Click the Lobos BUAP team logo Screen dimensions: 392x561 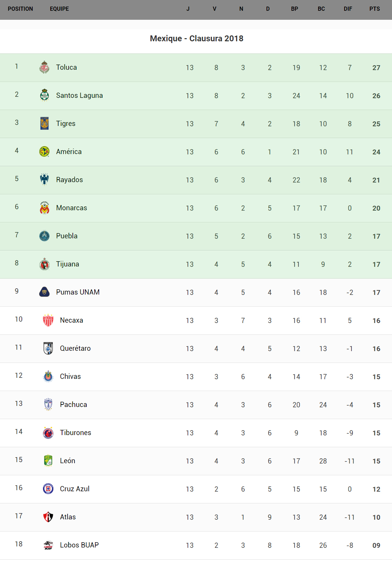click(x=48, y=545)
